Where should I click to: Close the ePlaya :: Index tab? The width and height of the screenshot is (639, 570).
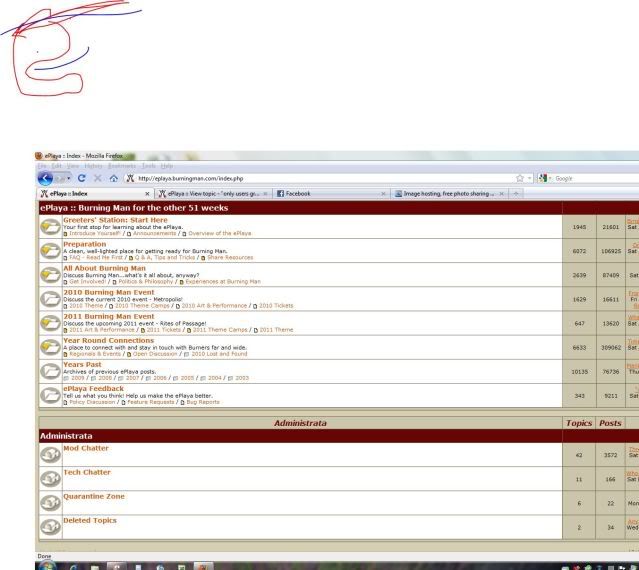[x=147, y=194]
